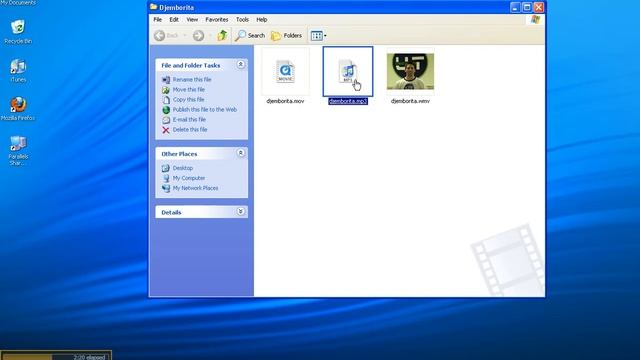Click Delete this file link
Viewport: 640px width, 360px height.
coord(190,129)
